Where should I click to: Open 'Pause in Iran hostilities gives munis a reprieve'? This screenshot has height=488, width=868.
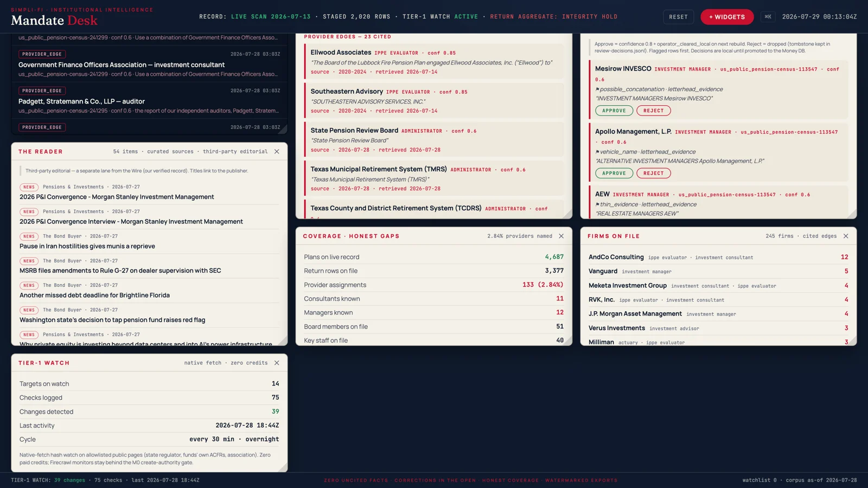[87, 246]
